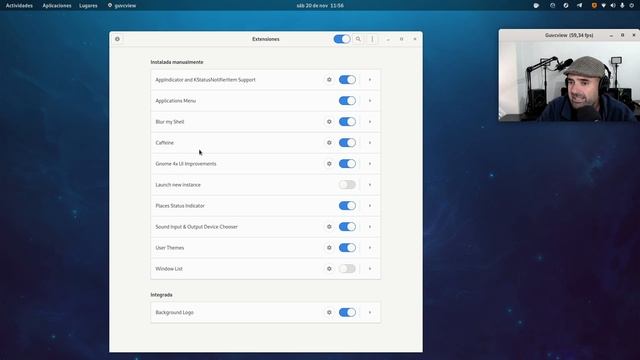Click the orange shield tray icon
The image size is (640, 360).
click(594, 6)
